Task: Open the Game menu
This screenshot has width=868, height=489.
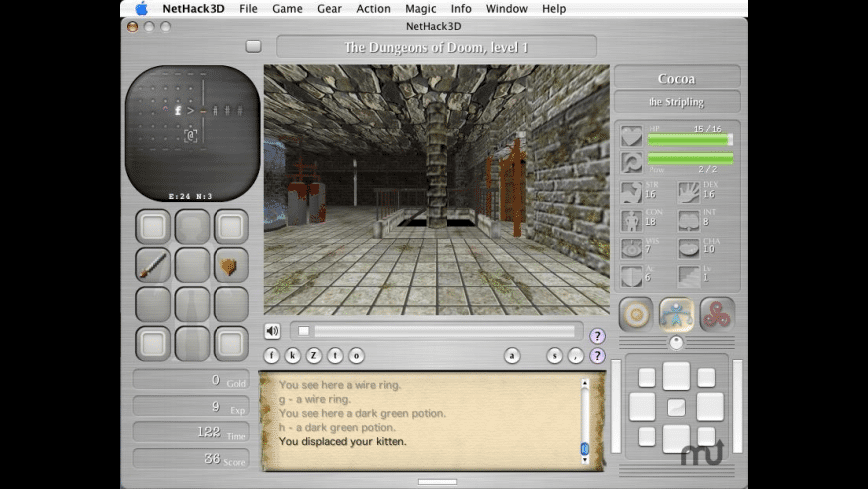Action: point(287,8)
